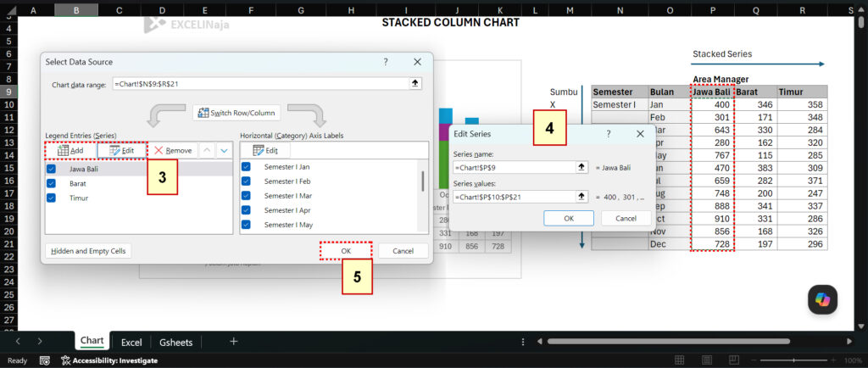Add a new sheet with the plus icon

[233, 342]
